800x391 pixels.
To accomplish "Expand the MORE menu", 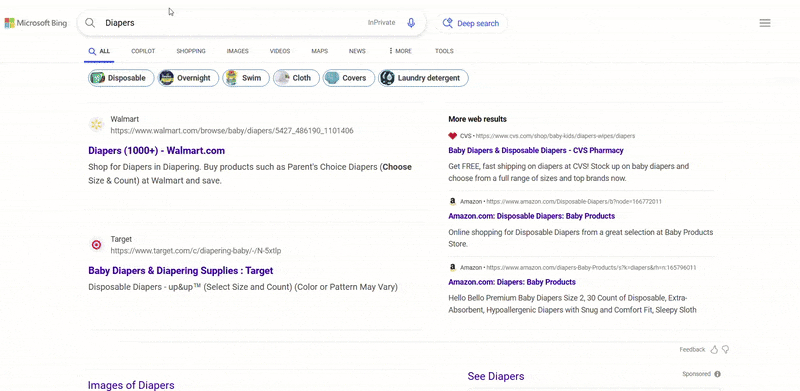I will (x=401, y=51).
